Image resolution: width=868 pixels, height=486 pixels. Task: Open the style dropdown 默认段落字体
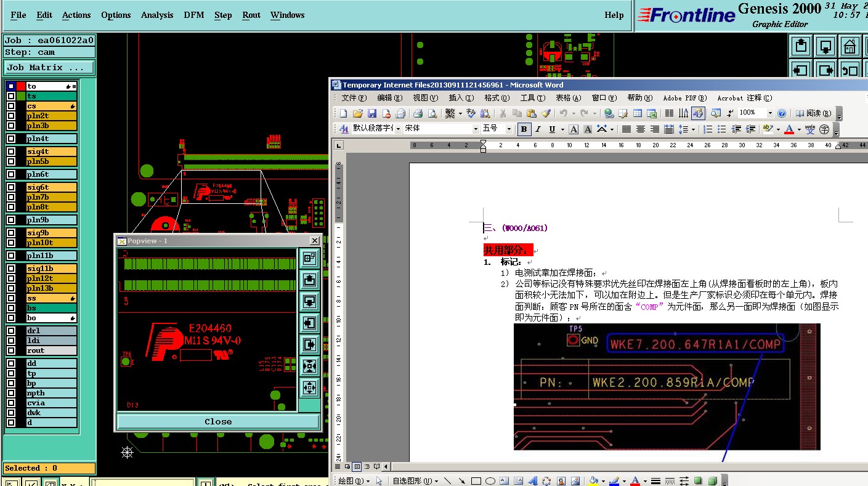(x=398, y=129)
